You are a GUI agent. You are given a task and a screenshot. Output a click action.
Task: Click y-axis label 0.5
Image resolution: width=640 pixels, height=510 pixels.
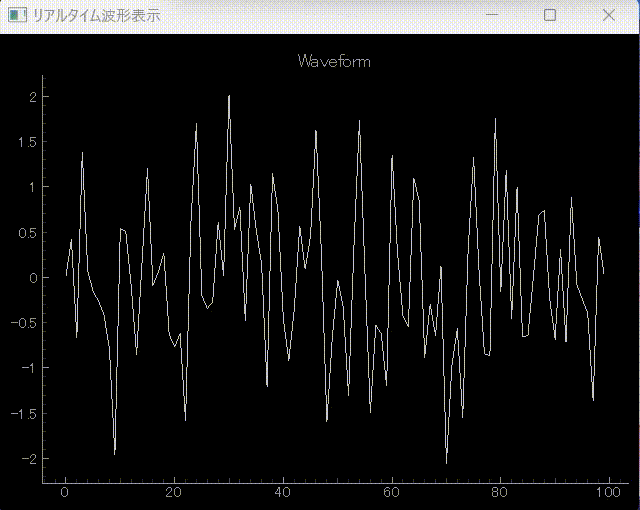click(x=28, y=233)
